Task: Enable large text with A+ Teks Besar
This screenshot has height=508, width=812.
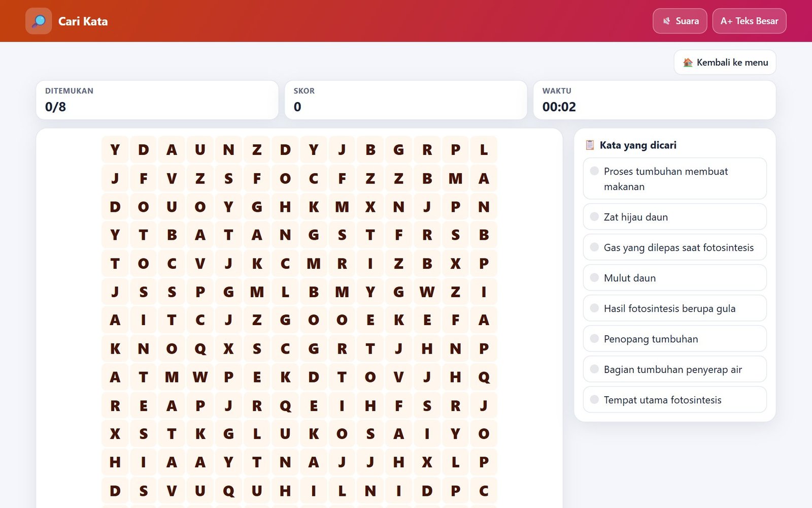Action: [x=749, y=21]
